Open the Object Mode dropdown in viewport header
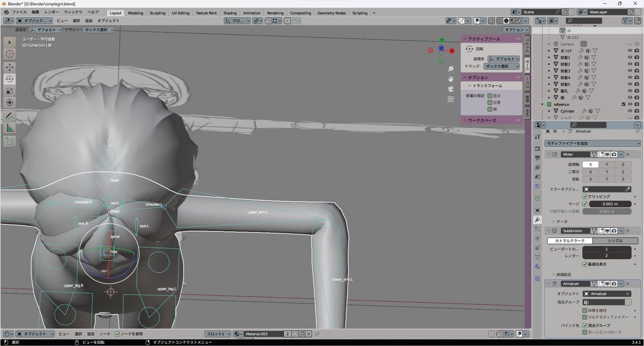The width and height of the screenshot is (644, 346). 34,20
